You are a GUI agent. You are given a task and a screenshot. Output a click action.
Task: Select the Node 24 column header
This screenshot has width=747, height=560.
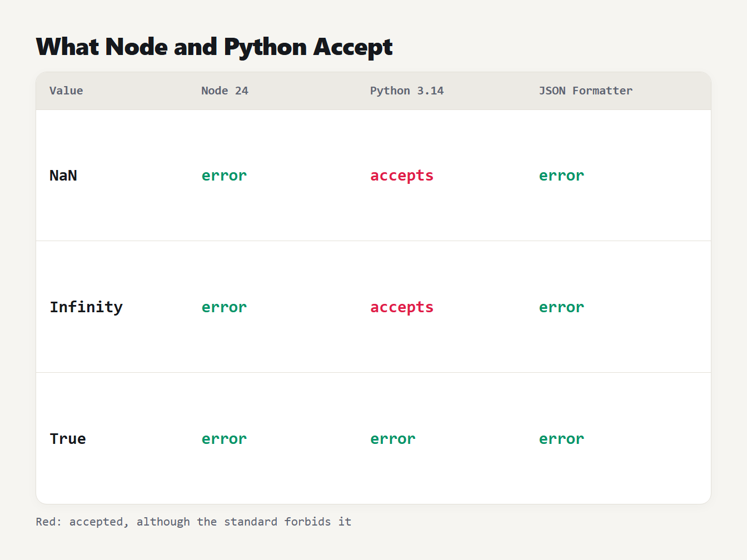[x=225, y=91]
